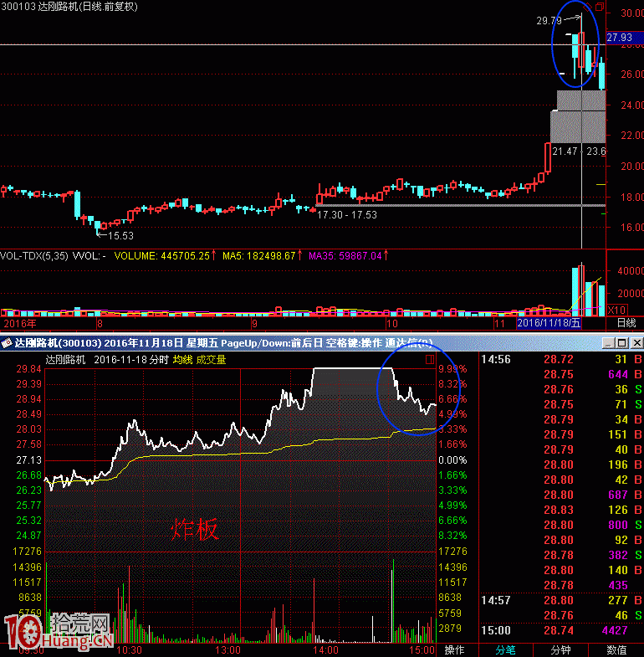Image resolution: width=644 pixels, height=657 pixels.
Task: Maximize the 达刚路机 intraday window
Action: pos(622,343)
